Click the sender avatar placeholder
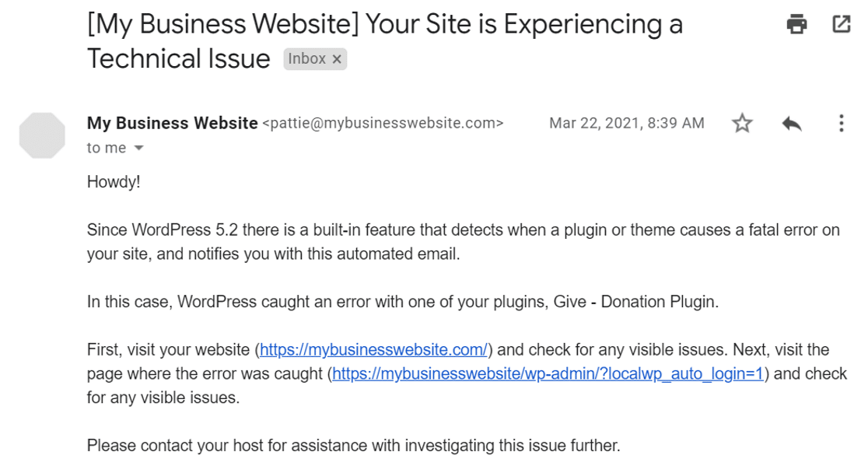The height and width of the screenshot is (466, 868). coord(42,135)
